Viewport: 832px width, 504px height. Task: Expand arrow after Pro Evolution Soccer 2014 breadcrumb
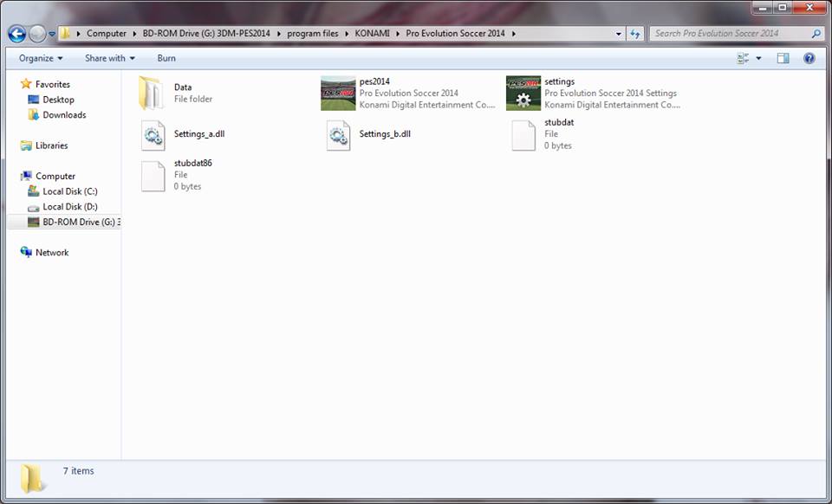tap(514, 34)
